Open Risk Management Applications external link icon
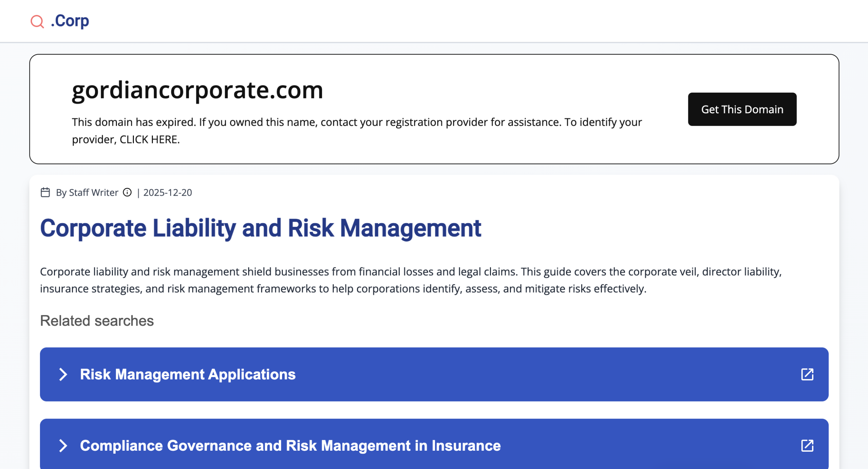This screenshot has height=469, width=868. 807,374
